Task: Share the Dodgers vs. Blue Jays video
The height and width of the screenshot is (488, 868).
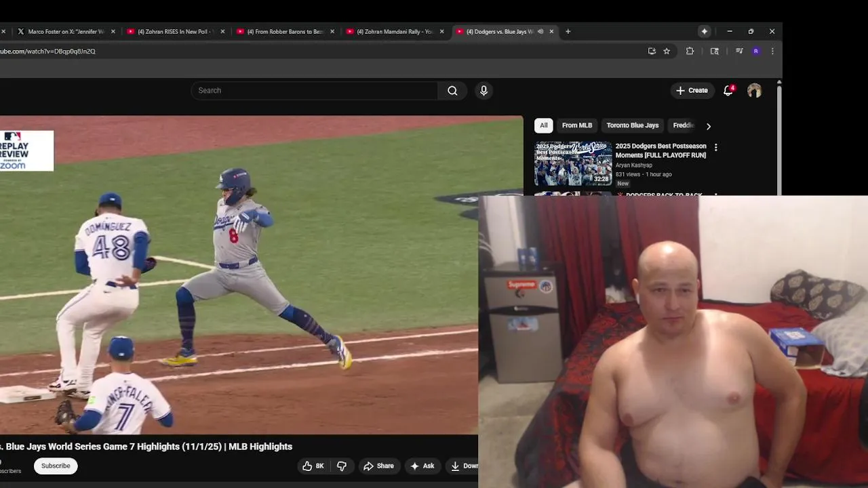Action: (x=378, y=466)
